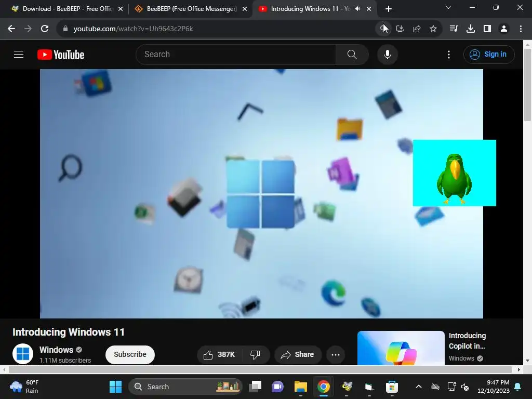The height and width of the screenshot is (399, 532).
Task: Switch to BeeBEEP (Free Office Messenger) tab
Action: coord(192,9)
